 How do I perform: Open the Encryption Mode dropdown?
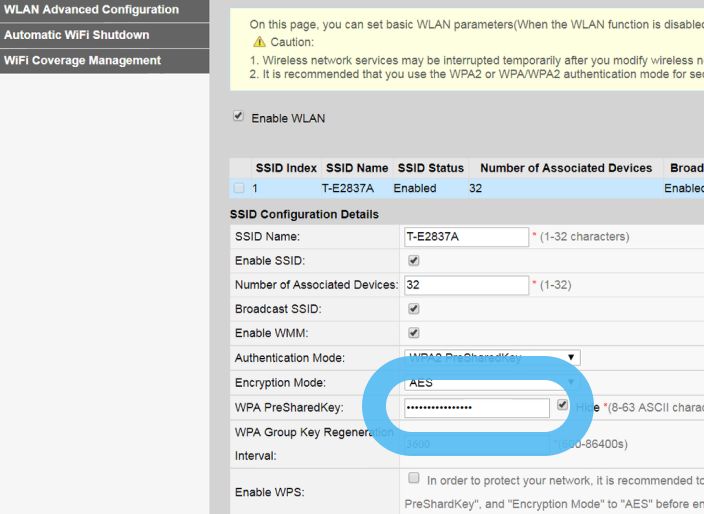coord(491,382)
